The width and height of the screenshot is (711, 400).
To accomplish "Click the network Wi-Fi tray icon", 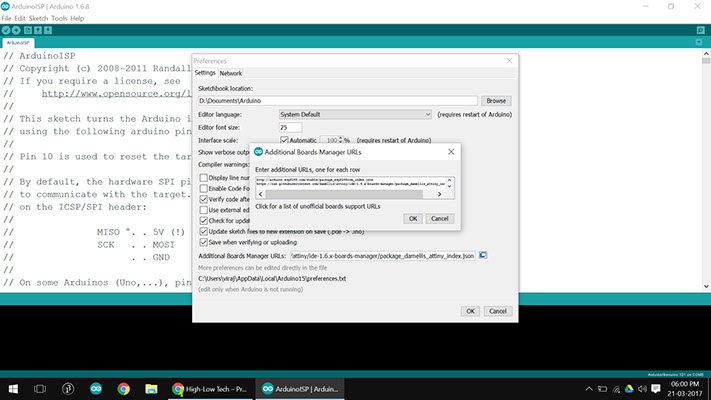I will pyautogui.click(x=616, y=389).
